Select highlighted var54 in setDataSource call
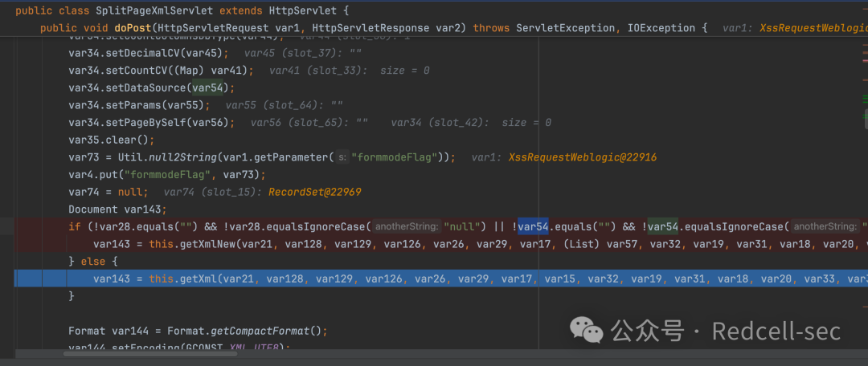868x366 pixels. click(207, 88)
